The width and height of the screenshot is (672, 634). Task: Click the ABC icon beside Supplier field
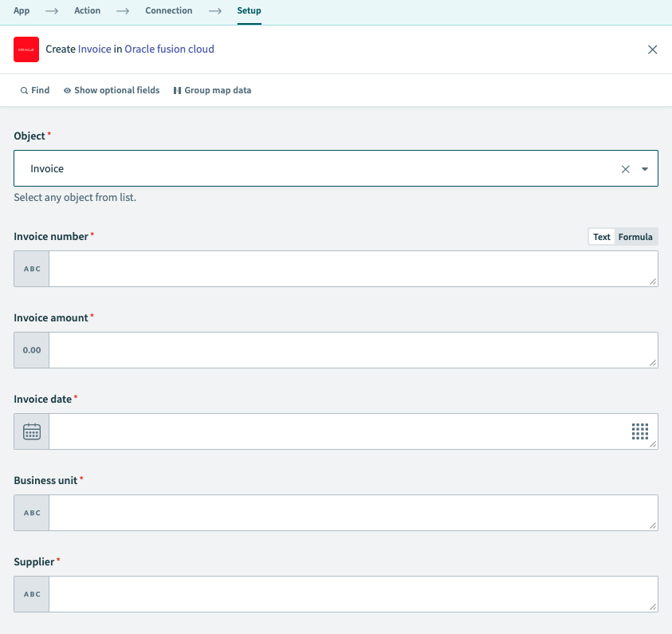coord(31,594)
